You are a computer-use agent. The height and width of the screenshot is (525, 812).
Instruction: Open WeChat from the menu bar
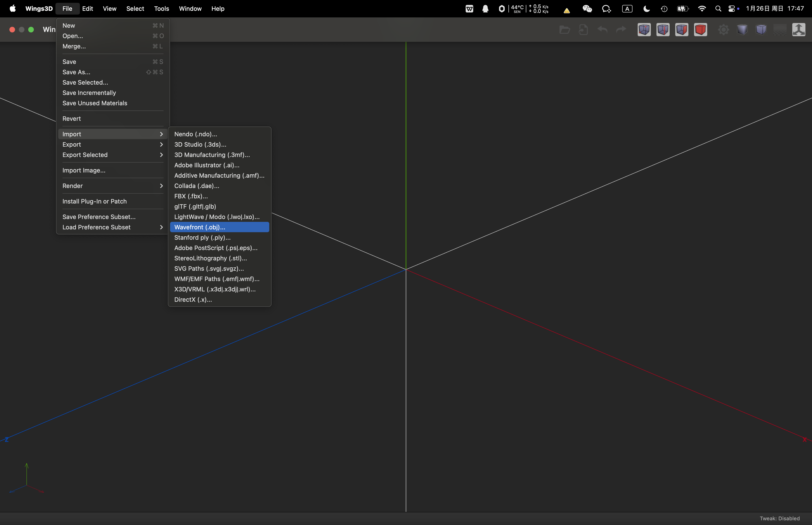pos(587,9)
